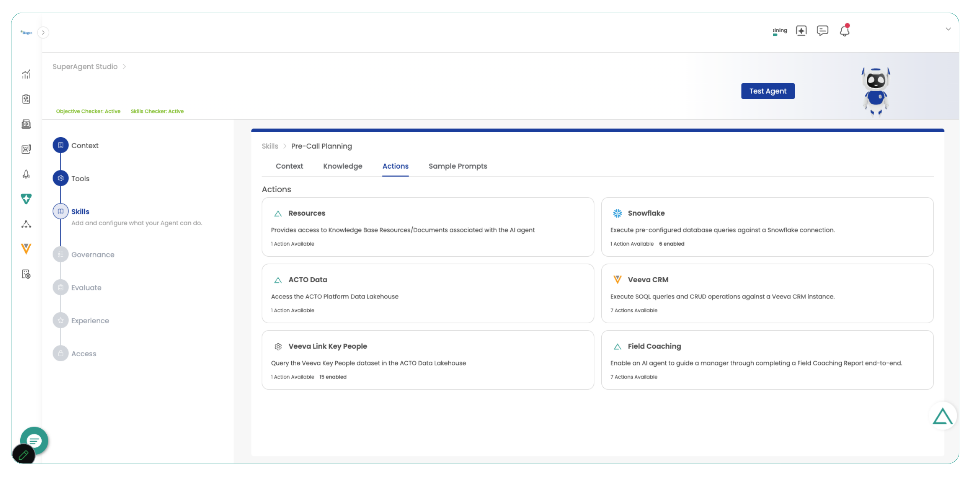The height and width of the screenshot is (498, 980).
Task: Click the floating ACTO triangle logo button
Action: tap(942, 416)
